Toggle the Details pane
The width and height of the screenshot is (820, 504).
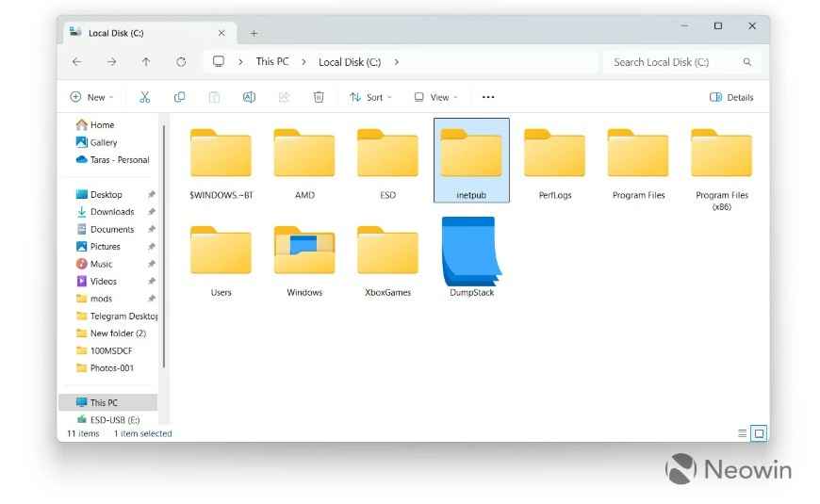[731, 97]
